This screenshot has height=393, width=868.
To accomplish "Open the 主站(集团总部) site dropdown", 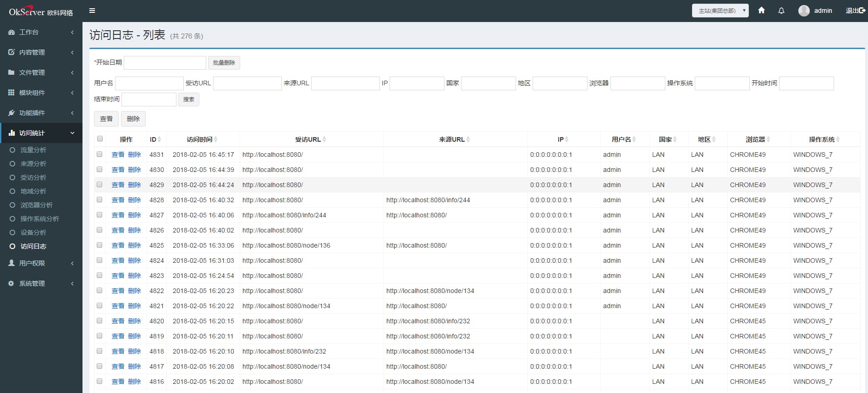I will 720,11.
